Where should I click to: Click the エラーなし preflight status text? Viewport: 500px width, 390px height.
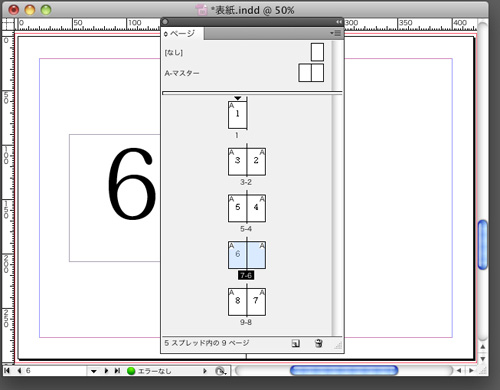point(154,371)
